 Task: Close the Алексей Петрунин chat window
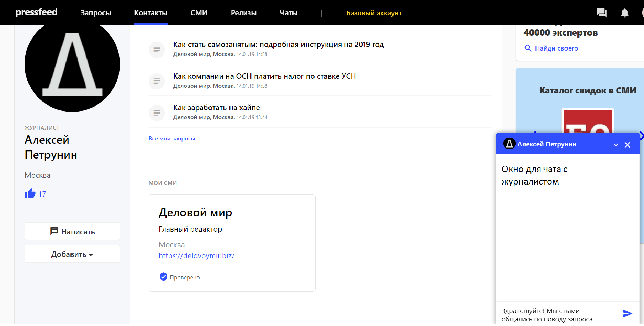[x=628, y=145]
